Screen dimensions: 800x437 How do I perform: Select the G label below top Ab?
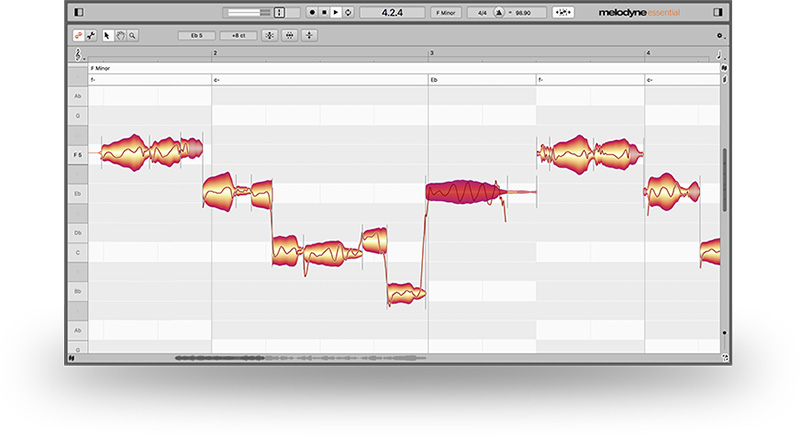pyautogui.click(x=78, y=116)
